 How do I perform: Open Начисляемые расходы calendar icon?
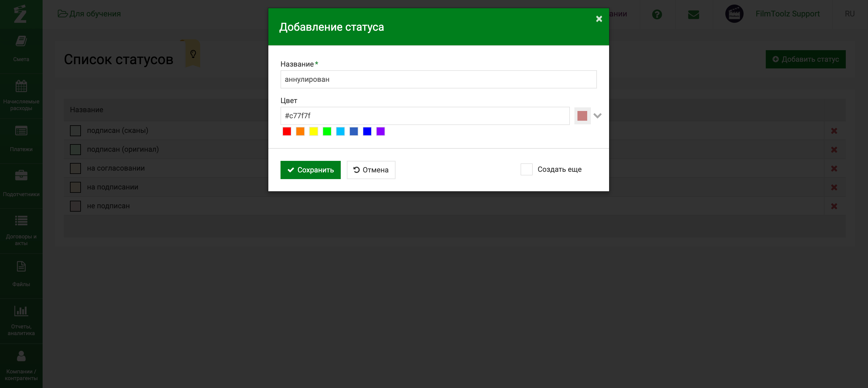[x=21, y=86]
